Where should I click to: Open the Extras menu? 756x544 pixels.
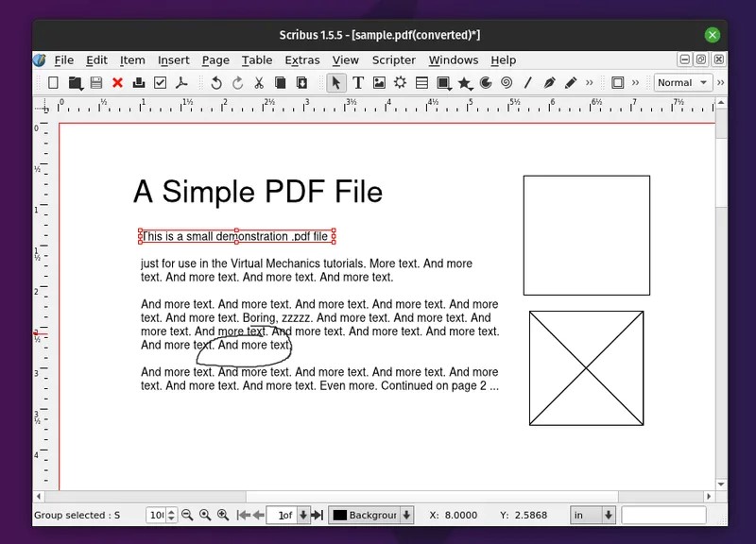pyautogui.click(x=302, y=59)
